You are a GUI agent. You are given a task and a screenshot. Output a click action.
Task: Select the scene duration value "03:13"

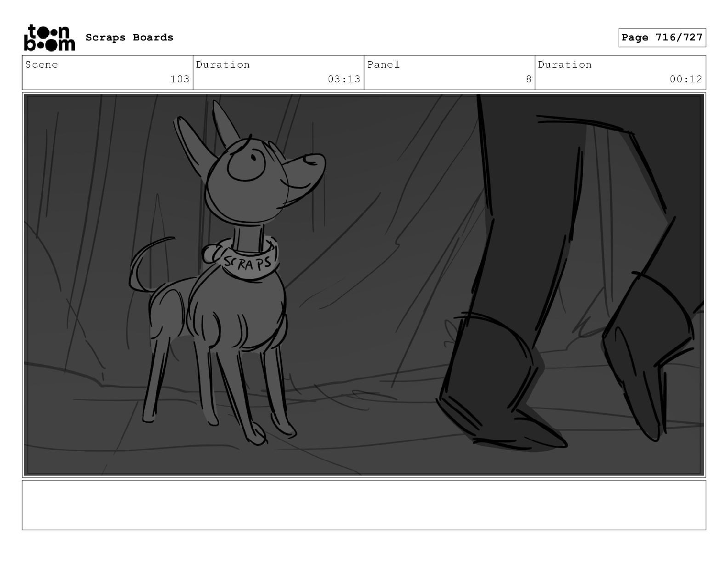(x=344, y=79)
